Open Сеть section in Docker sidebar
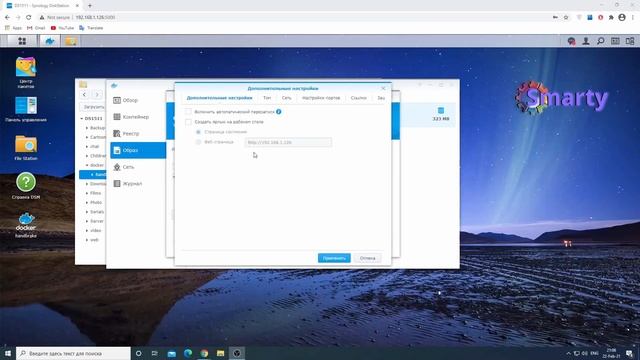The width and height of the screenshot is (640, 360). (x=138, y=167)
